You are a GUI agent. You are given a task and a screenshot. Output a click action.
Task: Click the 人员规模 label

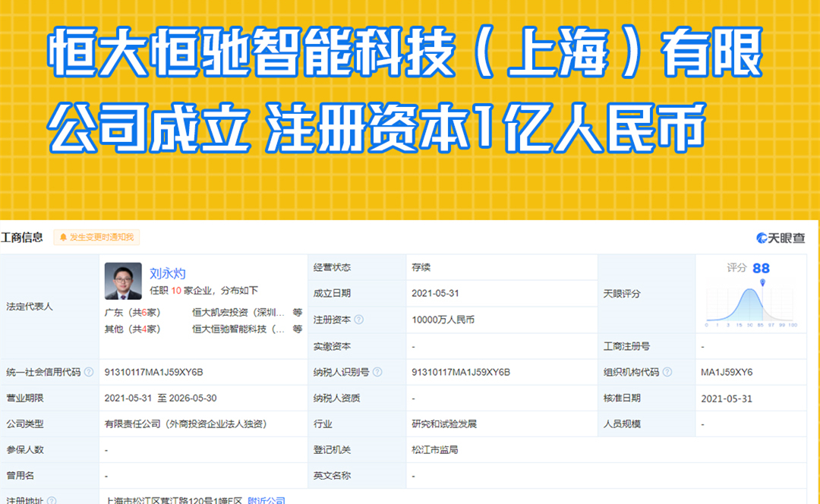(x=622, y=424)
